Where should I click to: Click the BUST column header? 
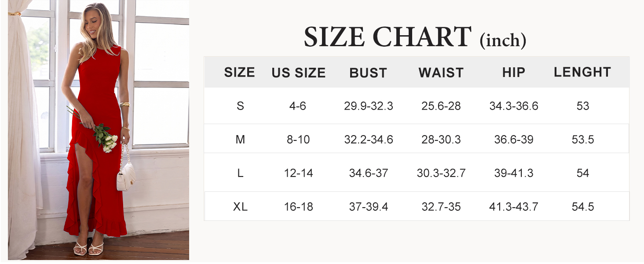[368, 73]
